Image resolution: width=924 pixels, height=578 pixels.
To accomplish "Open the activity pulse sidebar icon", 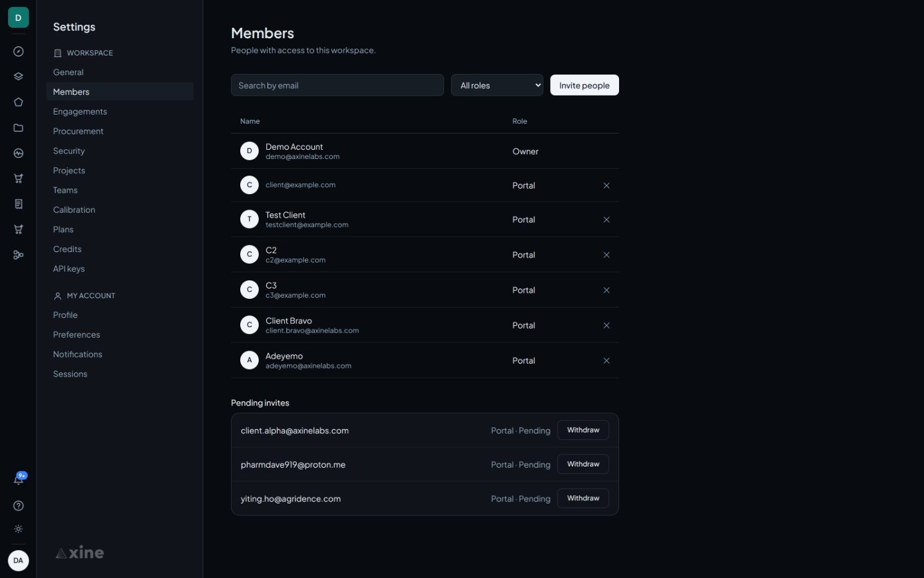I will tap(18, 153).
